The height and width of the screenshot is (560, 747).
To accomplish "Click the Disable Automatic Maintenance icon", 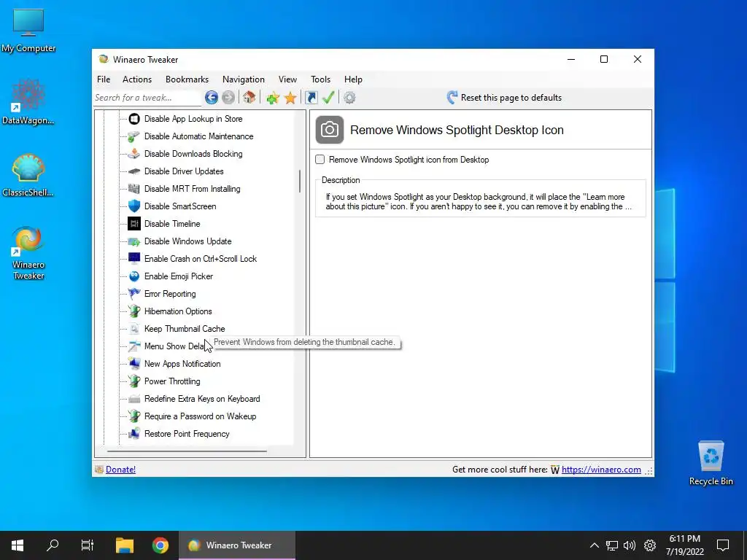I will pos(134,136).
